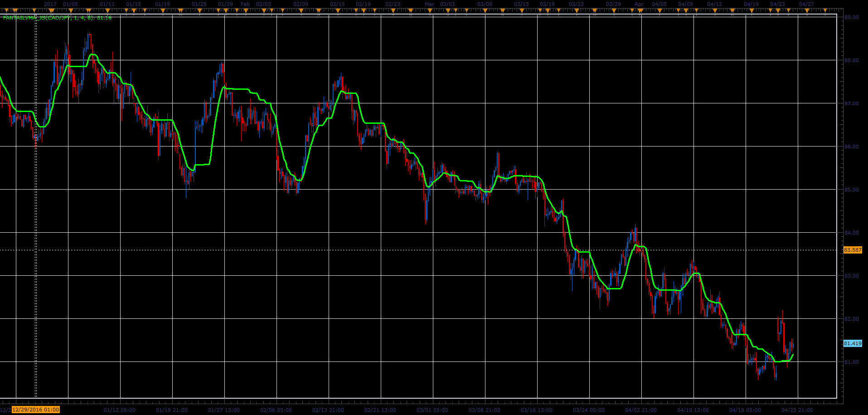Click the orange marker under 04/09
Viewport: 868px width, 415px height.
pos(687,10)
